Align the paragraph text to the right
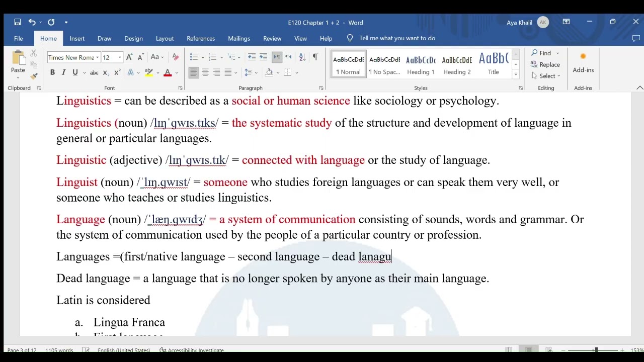Viewport: 644px width, 362px height. pos(216,73)
